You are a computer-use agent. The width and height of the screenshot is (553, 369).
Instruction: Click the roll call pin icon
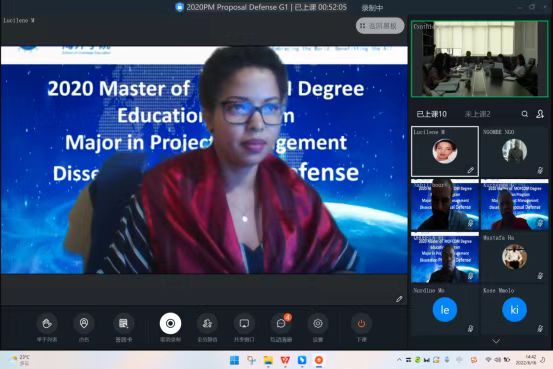coord(84,323)
